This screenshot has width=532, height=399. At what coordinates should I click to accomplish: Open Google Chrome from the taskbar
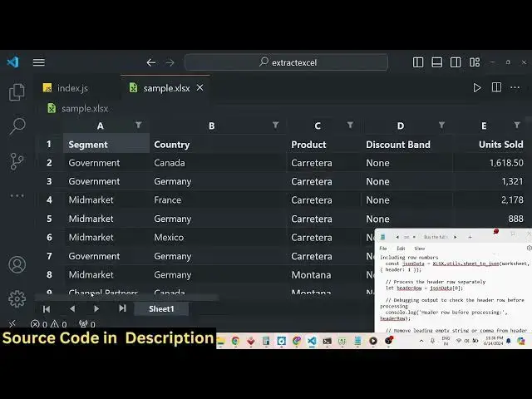point(235,341)
